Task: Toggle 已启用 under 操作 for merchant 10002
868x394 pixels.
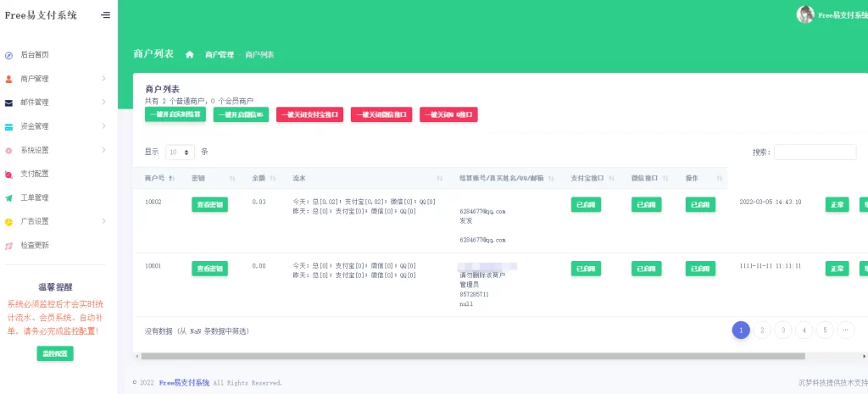Action: (x=700, y=205)
